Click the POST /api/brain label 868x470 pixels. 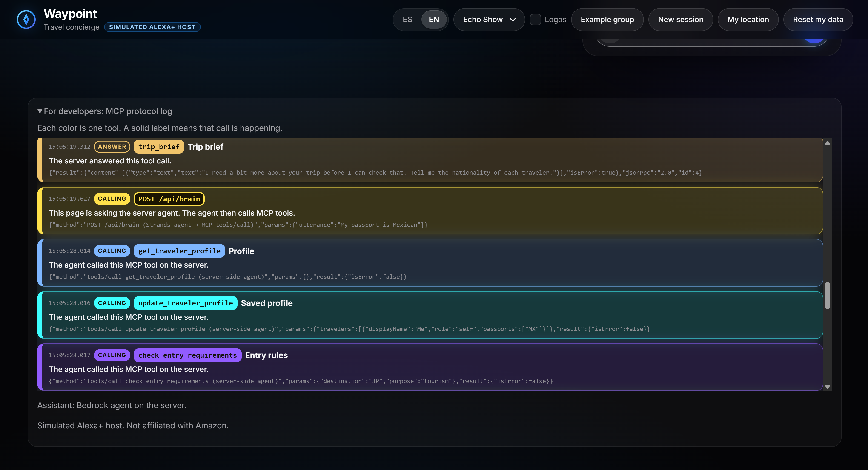[169, 199]
